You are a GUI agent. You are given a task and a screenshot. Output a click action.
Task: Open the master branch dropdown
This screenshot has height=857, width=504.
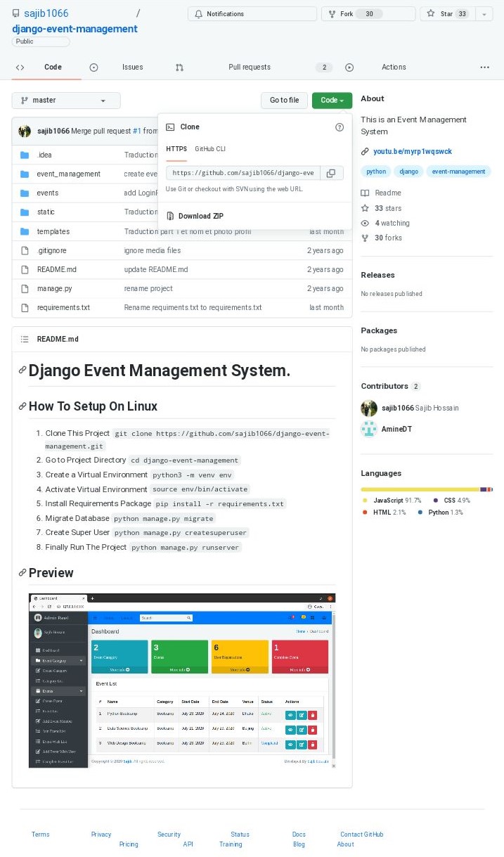pyautogui.click(x=66, y=101)
